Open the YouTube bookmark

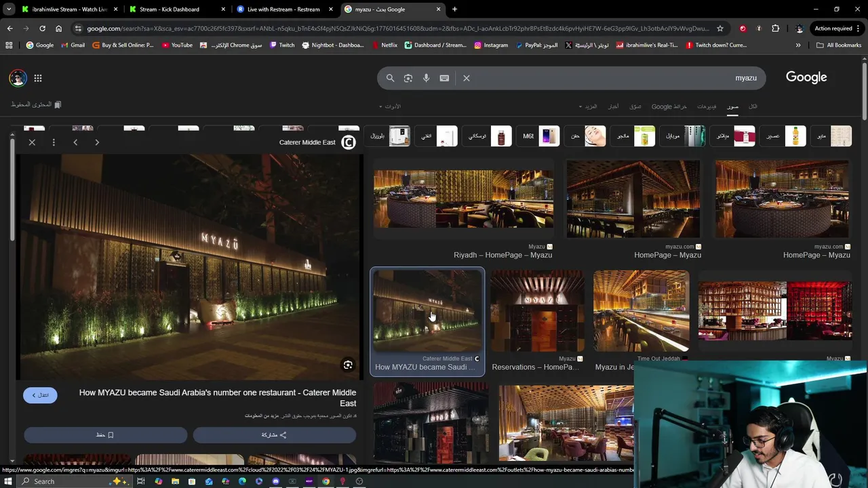pyautogui.click(x=177, y=45)
